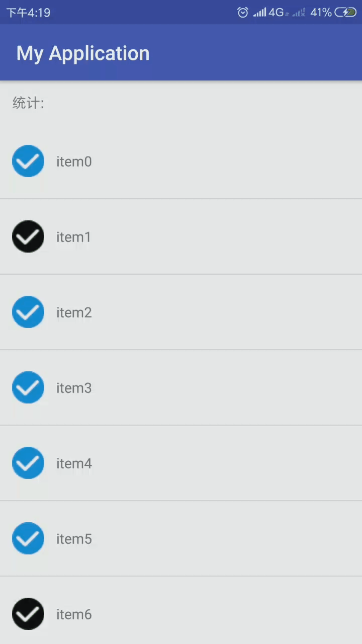Screen dimensions: 362x644
Task: Toggle the black checkmark beside item1
Action: [28, 236]
